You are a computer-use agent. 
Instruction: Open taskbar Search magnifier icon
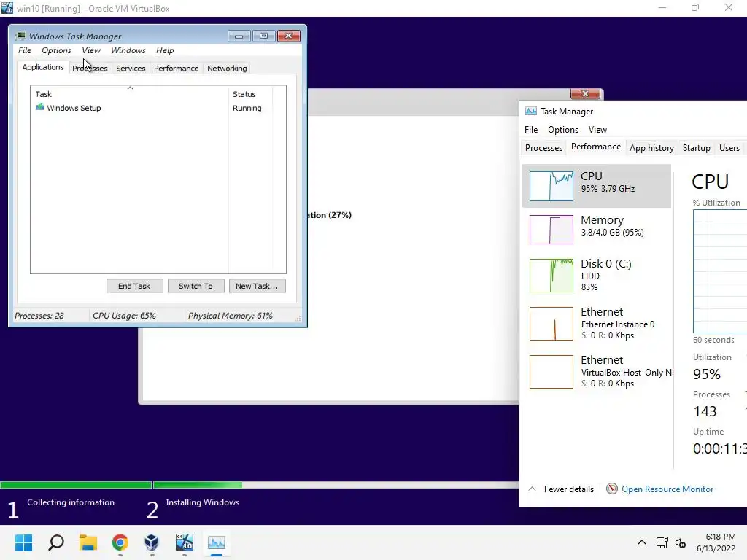55,542
